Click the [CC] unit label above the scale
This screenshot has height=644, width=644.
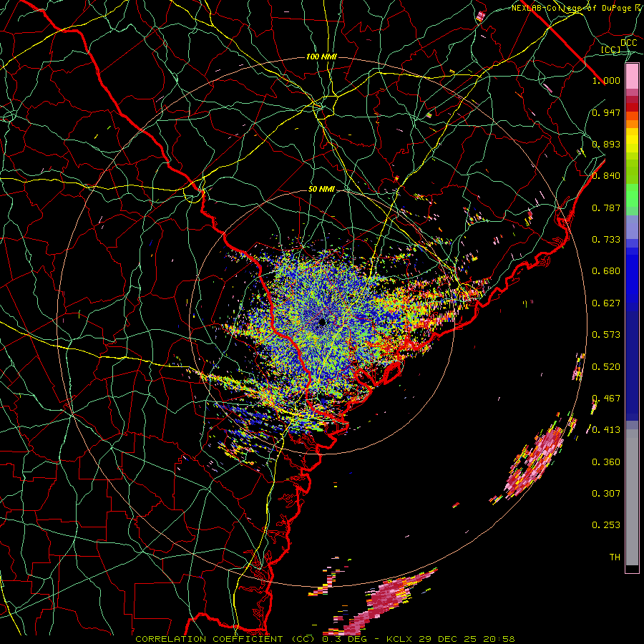point(611,49)
